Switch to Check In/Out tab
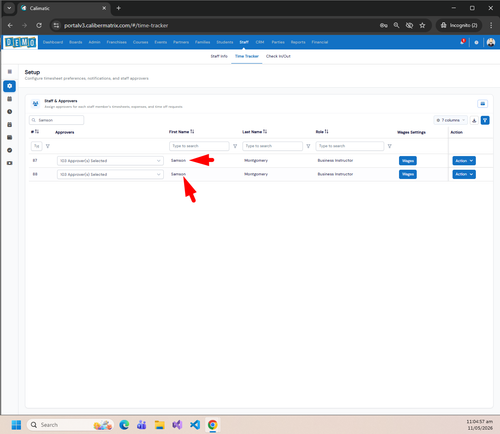Screen dimensions: 500x434 278,56
